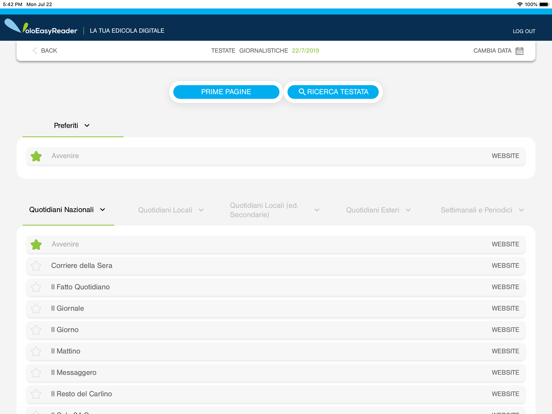Favorite Il Giorno with its star
The height and width of the screenshot is (414, 552).
[36, 330]
